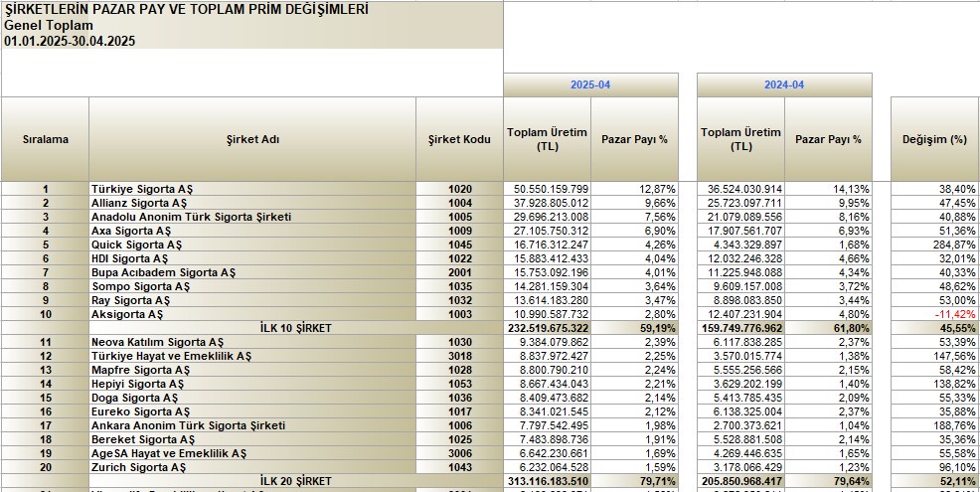This screenshot has width=980, height=492.
Task: Select the 'Türkiye Hayat ve Emeklilik AŞ' cell
Action: tap(252, 356)
